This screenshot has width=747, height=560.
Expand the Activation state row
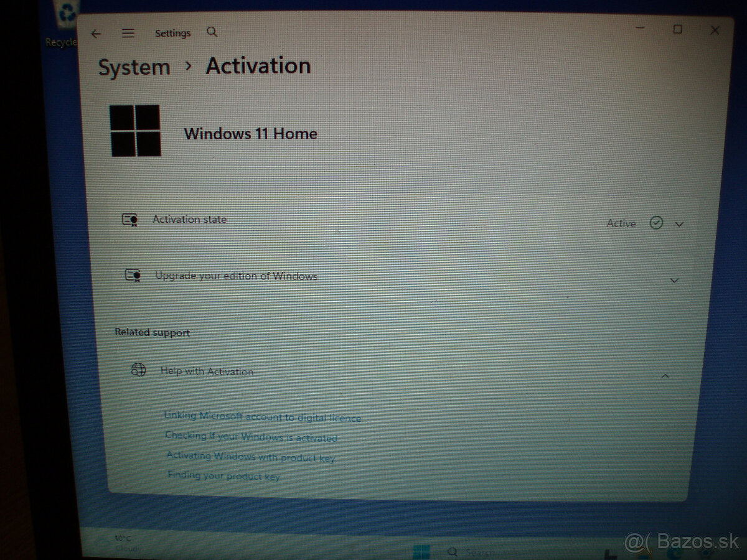679,224
